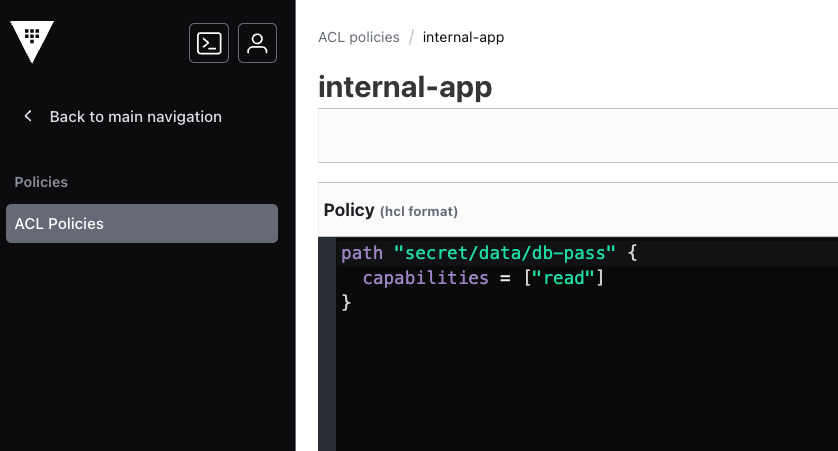Click the capabilities = ["read"] line

483,278
